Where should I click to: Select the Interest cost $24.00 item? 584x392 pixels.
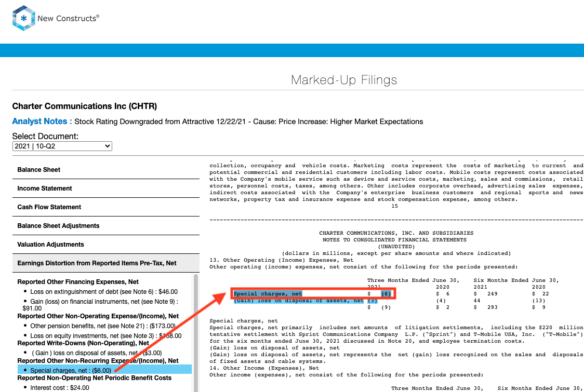(60, 387)
